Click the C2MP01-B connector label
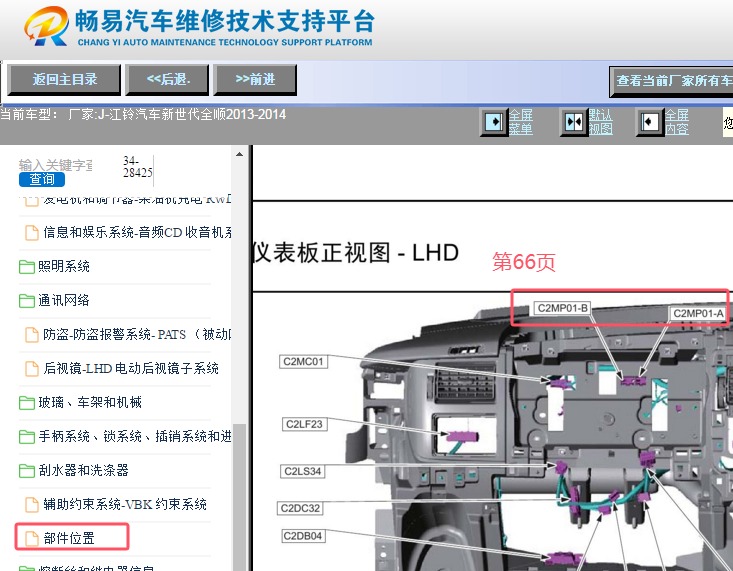Viewport: 733px width, 571px height. [x=562, y=308]
